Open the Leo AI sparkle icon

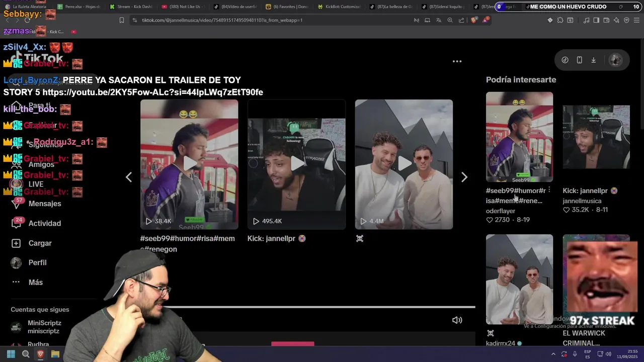pyautogui.click(x=616, y=20)
